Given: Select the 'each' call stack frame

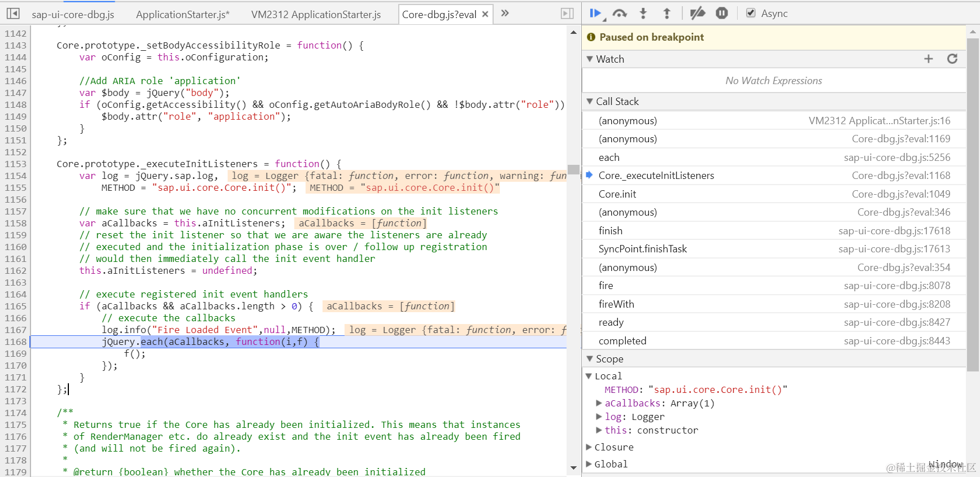Looking at the screenshot, I should (774, 157).
